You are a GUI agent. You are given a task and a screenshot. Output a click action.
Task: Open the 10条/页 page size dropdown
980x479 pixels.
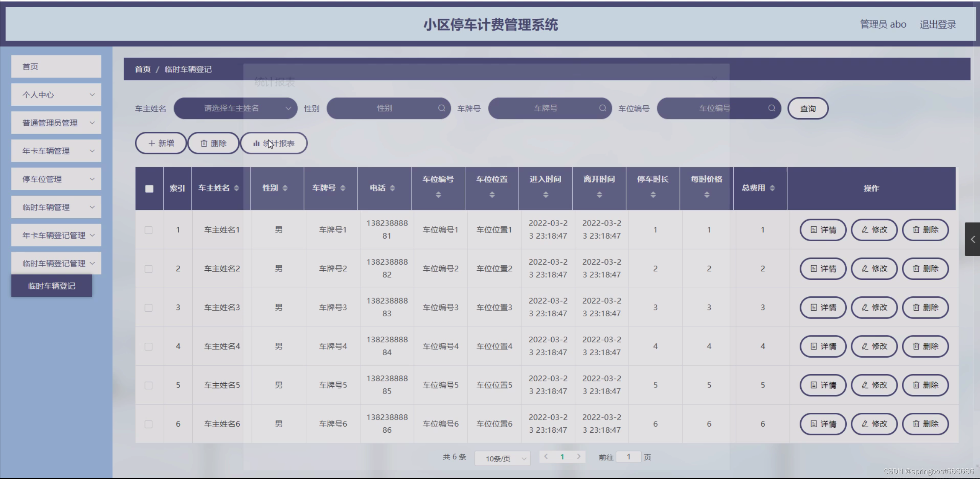point(502,458)
